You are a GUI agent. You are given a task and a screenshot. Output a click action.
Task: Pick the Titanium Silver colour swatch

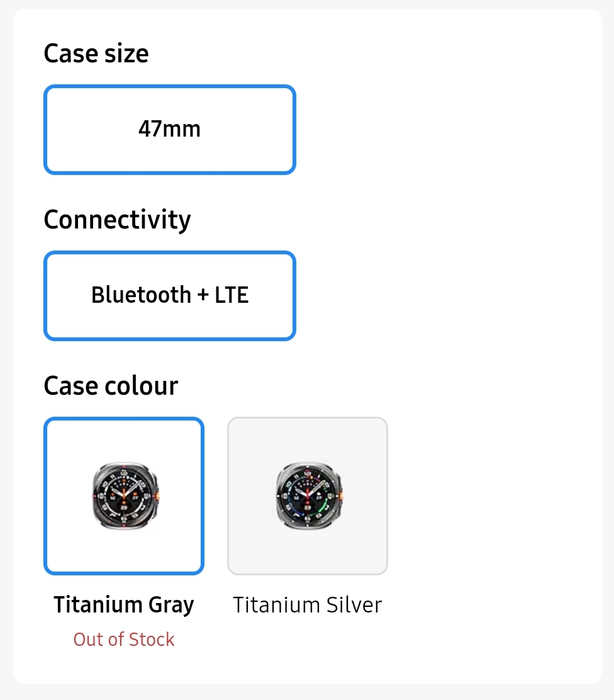click(308, 496)
